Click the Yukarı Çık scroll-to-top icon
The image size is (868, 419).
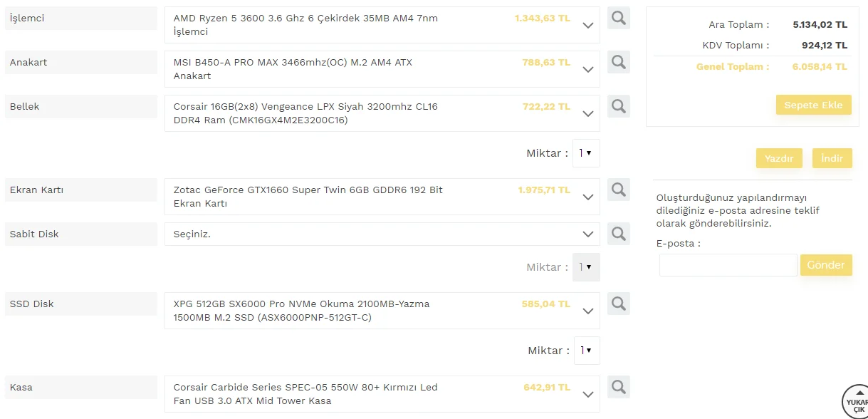(x=857, y=402)
